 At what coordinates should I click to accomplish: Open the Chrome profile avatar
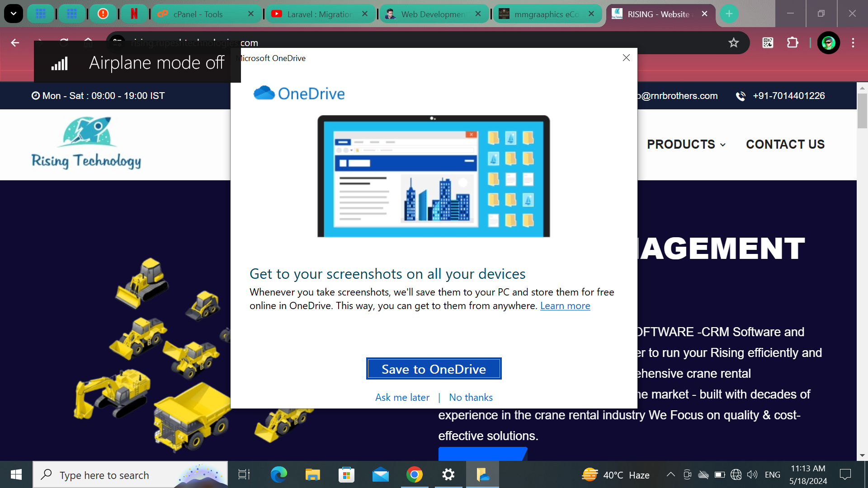[x=828, y=43]
